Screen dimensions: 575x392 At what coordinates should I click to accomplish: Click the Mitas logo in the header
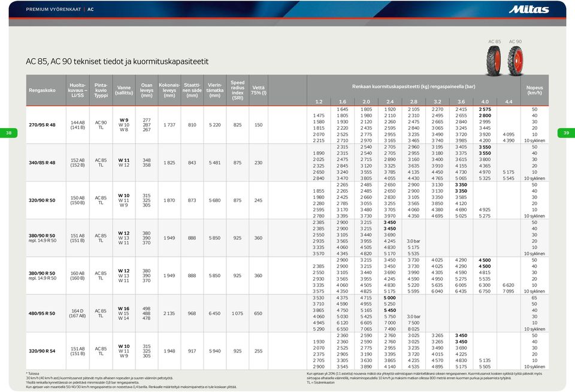point(528,10)
